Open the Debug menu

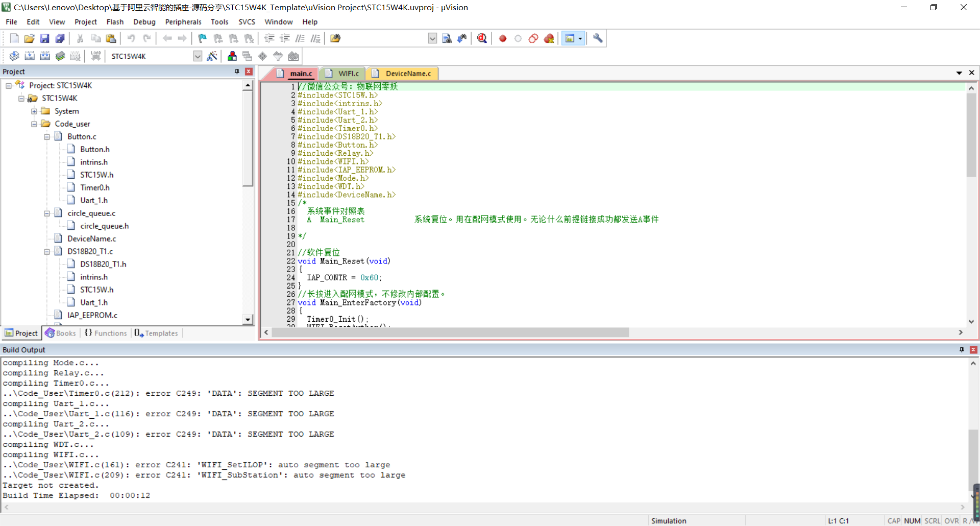(x=144, y=22)
